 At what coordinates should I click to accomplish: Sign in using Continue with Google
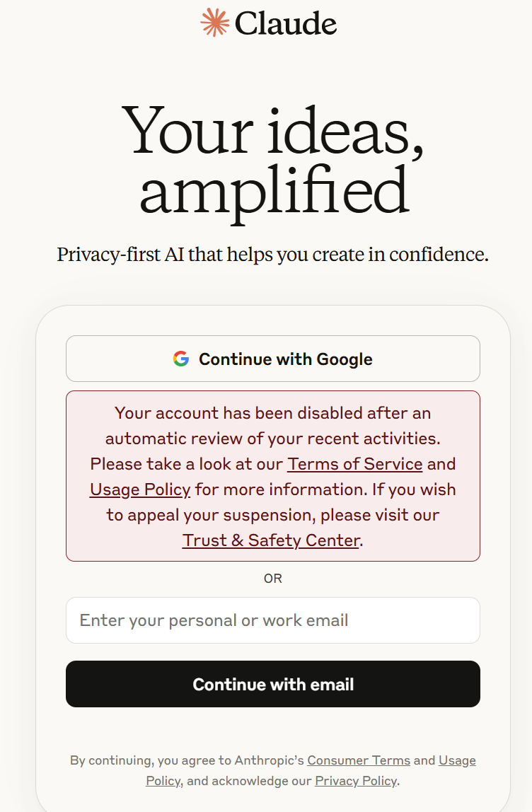tap(273, 359)
